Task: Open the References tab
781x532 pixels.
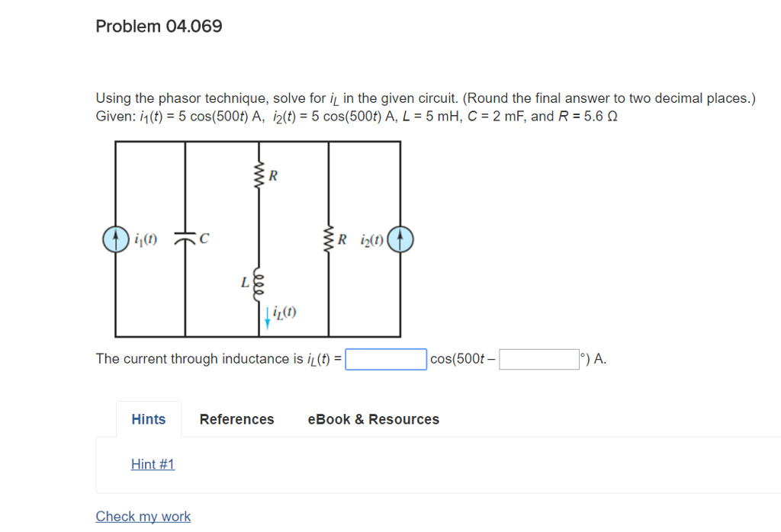Action: [236, 418]
